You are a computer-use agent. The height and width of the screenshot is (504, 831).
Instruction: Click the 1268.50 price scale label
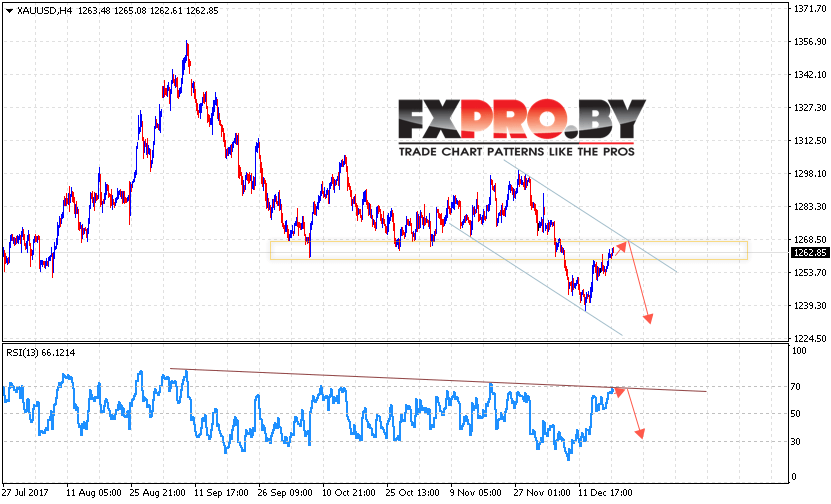tap(809, 240)
